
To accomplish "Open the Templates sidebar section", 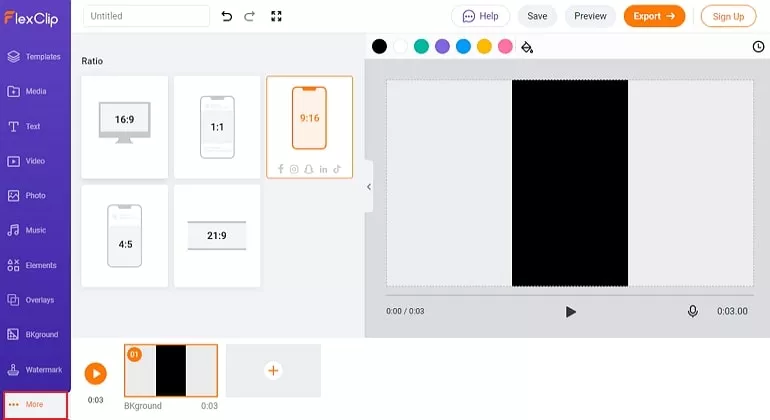I will pos(34,56).
